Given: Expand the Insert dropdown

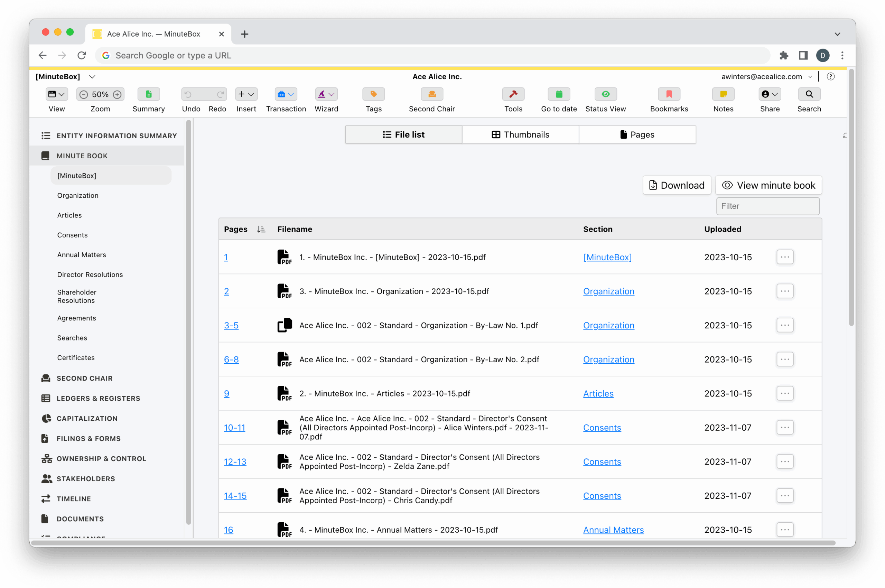Looking at the screenshot, I should pos(246,94).
